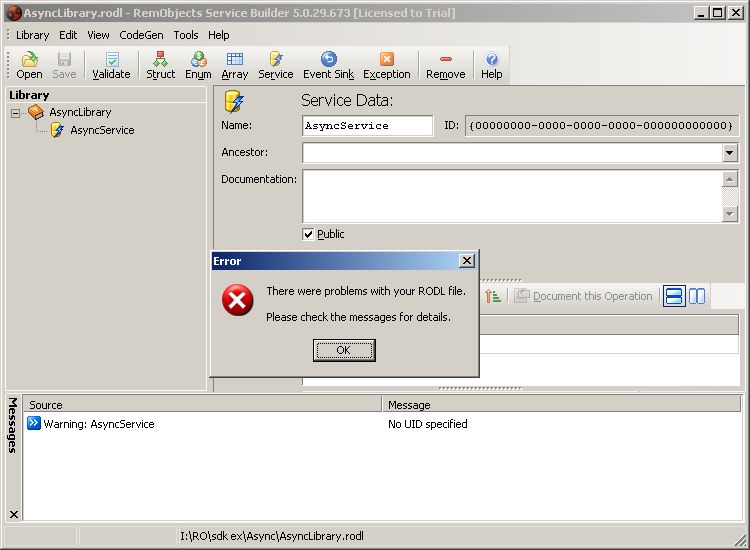Open the Edit menu

pos(68,35)
